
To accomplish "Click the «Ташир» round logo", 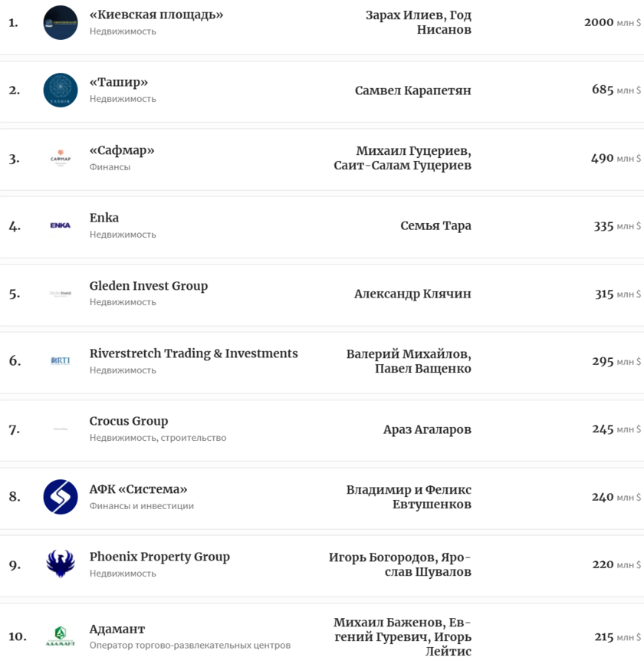I will 61,90.
